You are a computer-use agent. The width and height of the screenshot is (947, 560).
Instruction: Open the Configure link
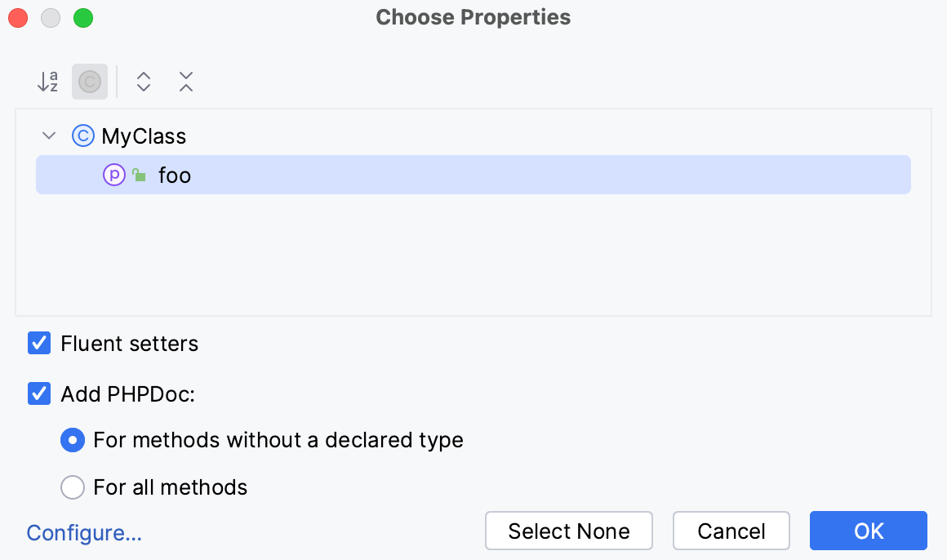pyautogui.click(x=84, y=532)
